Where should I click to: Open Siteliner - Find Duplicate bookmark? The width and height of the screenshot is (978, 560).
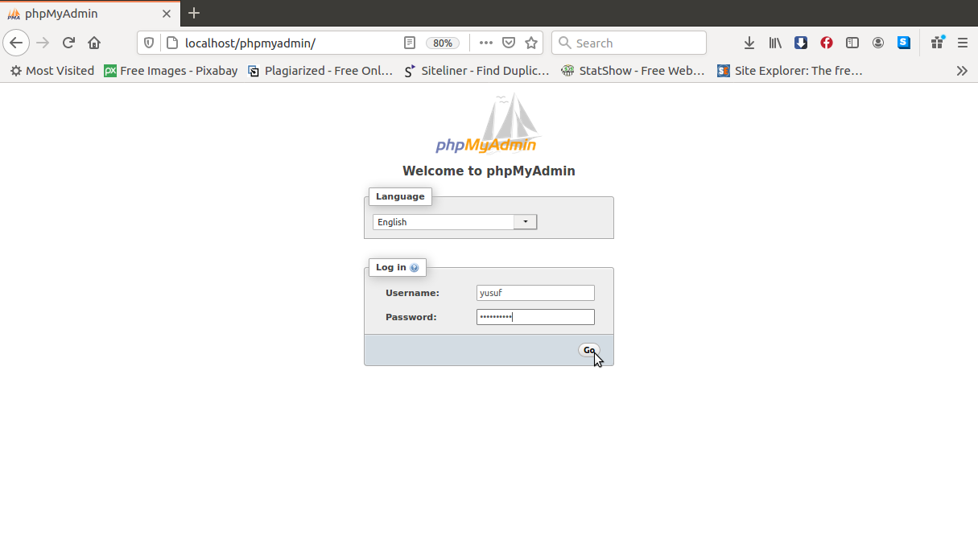pyautogui.click(x=477, y=71)
